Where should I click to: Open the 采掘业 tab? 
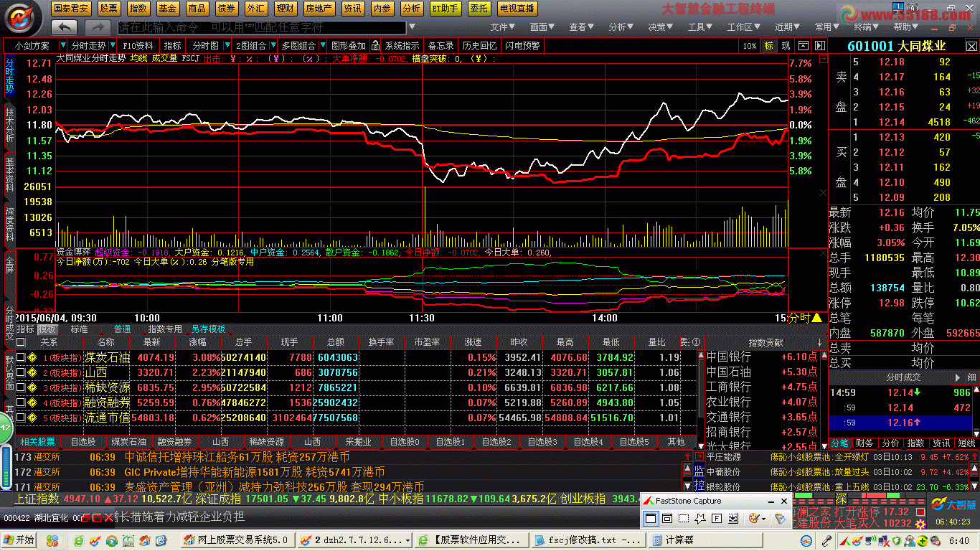[358, 442]
